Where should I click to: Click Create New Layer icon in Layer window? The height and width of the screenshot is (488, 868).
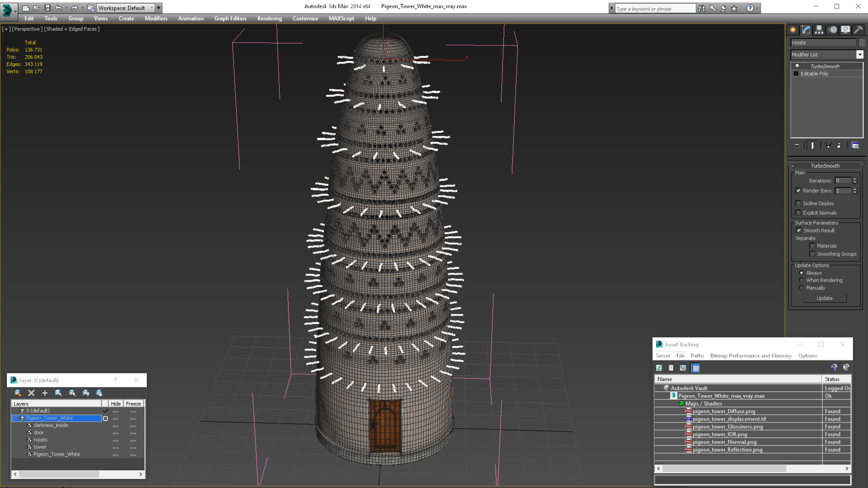tap(18, 393)
